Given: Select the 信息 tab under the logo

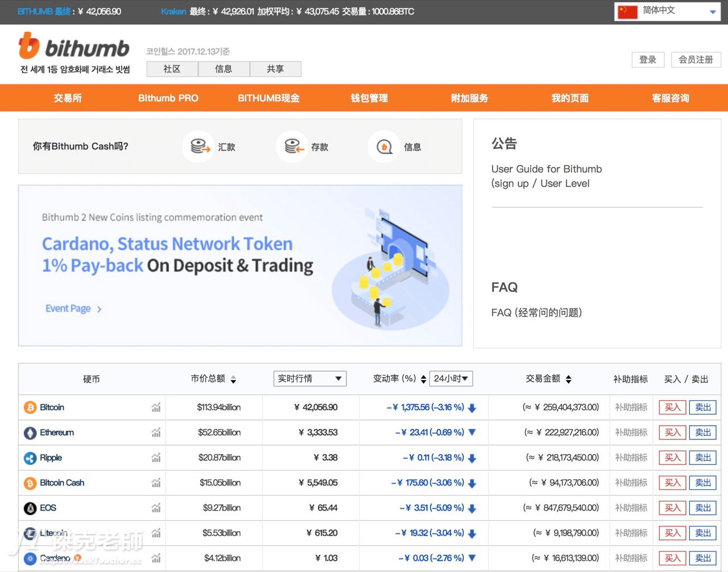Looking at the screenshot, I should [x=224, y=69].
